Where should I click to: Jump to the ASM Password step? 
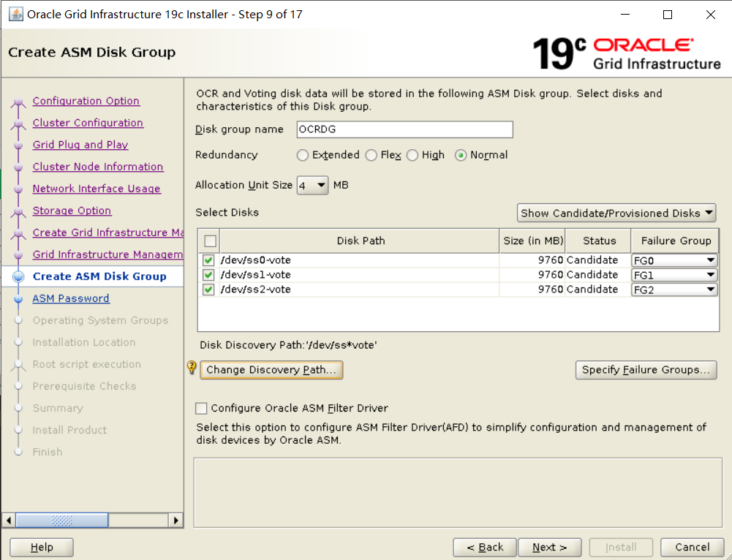click(x=71, y=298)
